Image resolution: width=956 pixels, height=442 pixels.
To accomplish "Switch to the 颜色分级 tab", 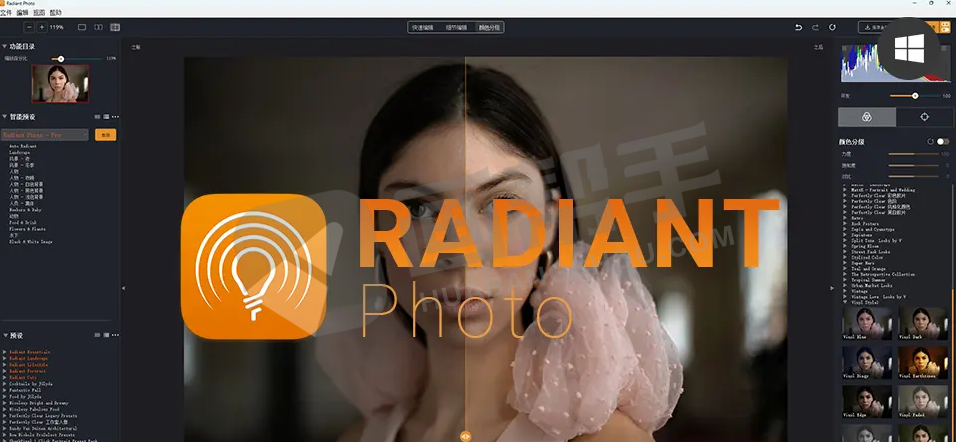I will click(x=489, y=27).
